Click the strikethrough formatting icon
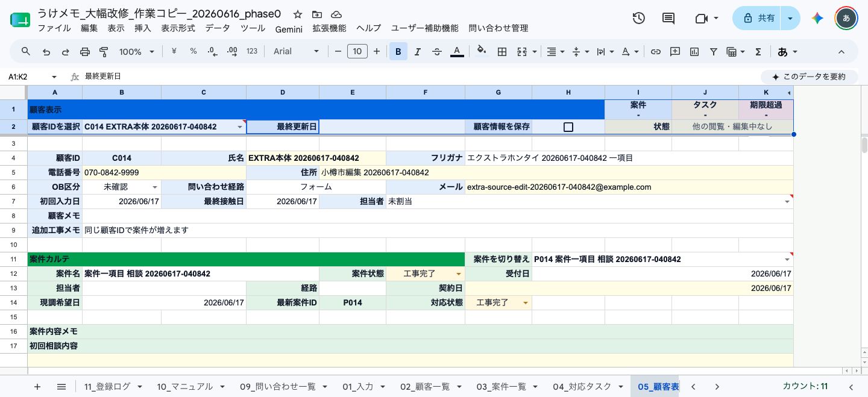 (x=437, y=52)
